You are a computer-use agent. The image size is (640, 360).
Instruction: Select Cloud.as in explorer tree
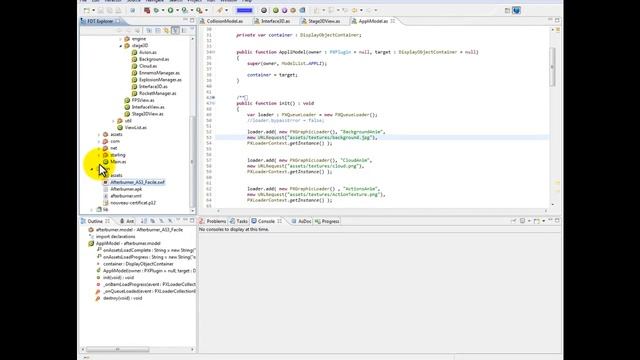tap(148, 66)
